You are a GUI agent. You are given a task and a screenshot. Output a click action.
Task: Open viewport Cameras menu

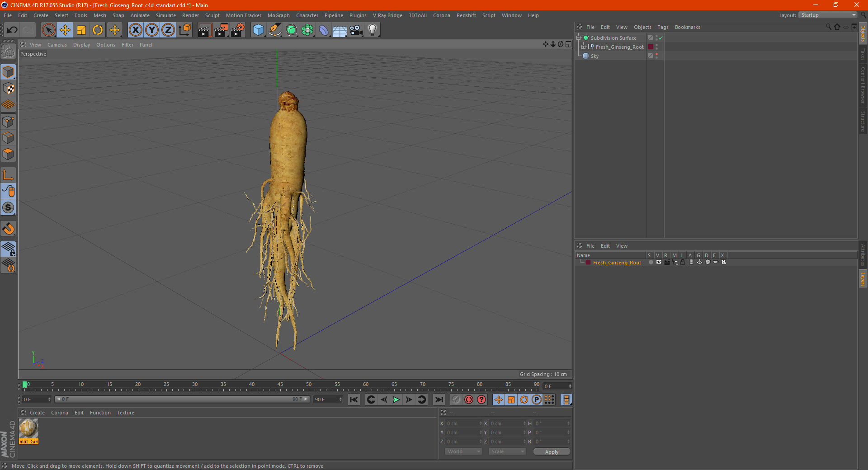click(x=57, y=45)
